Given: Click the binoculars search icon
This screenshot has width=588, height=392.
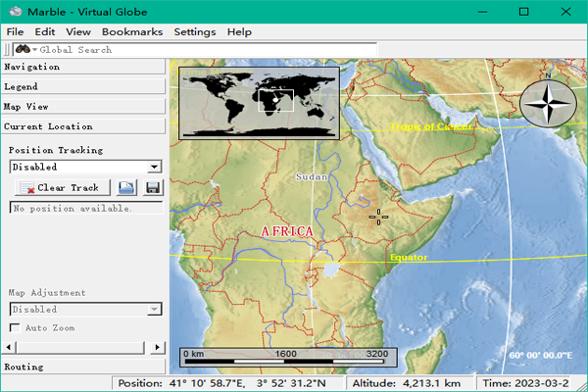Looking at the screenshot, I should (x=23, y=49).
